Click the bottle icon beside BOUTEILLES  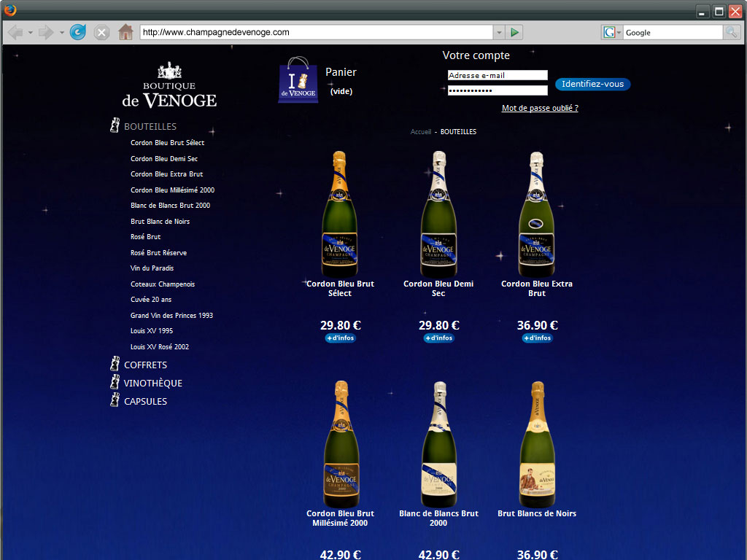tap(115, 125)
